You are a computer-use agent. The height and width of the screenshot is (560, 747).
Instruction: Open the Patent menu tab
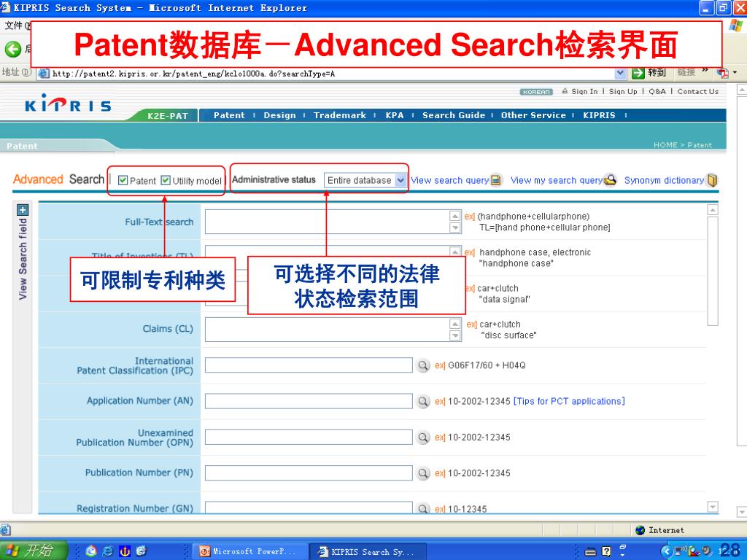[229, 115]
